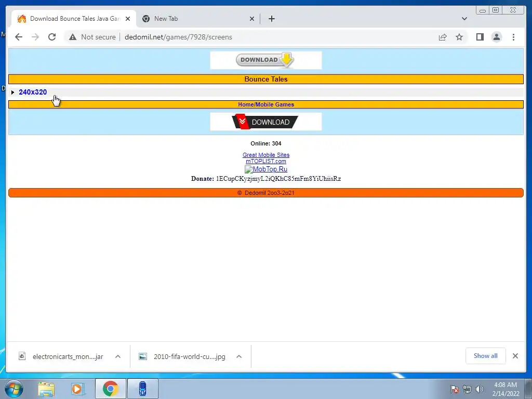Open the taskbar clock and date
The image size is (532, 399).
pyautogui.click(x=506, y=389)
